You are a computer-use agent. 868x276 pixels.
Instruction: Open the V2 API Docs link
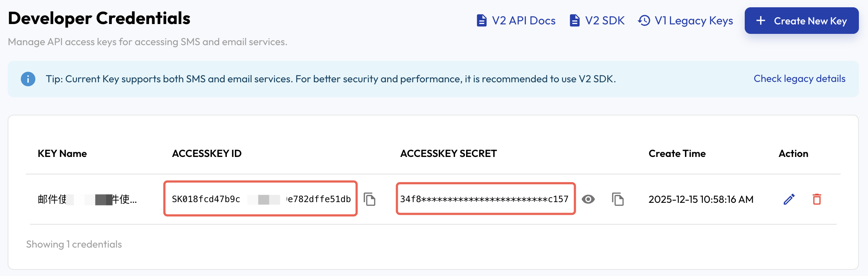coord(523,21)
